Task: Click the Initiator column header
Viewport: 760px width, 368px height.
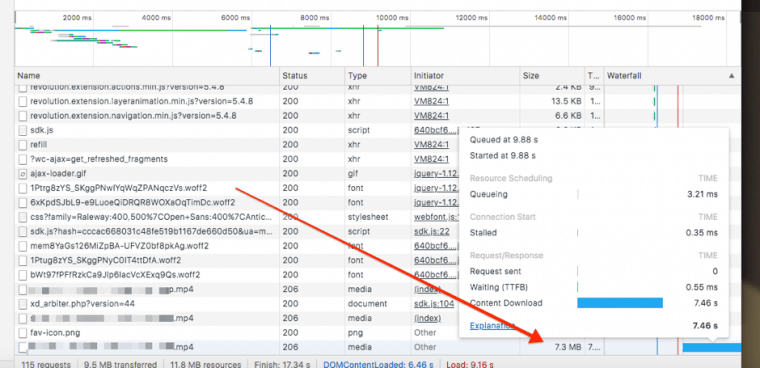Action: click(x=465, y=76)
